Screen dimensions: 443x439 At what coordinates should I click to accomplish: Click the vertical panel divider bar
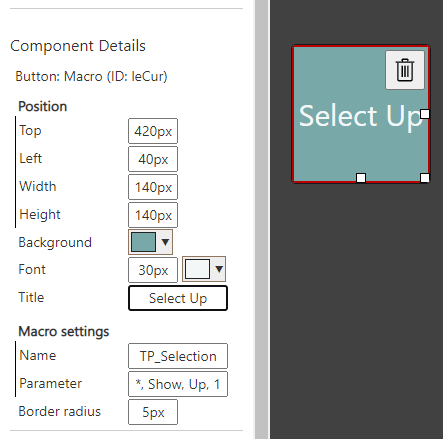pyautogui.click(x=262, y=219)
